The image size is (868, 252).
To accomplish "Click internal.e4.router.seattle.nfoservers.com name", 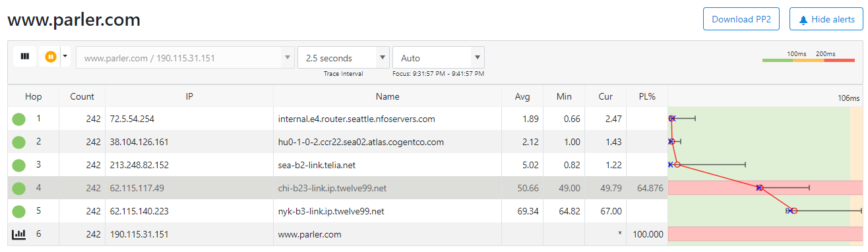I will (357, 119).
